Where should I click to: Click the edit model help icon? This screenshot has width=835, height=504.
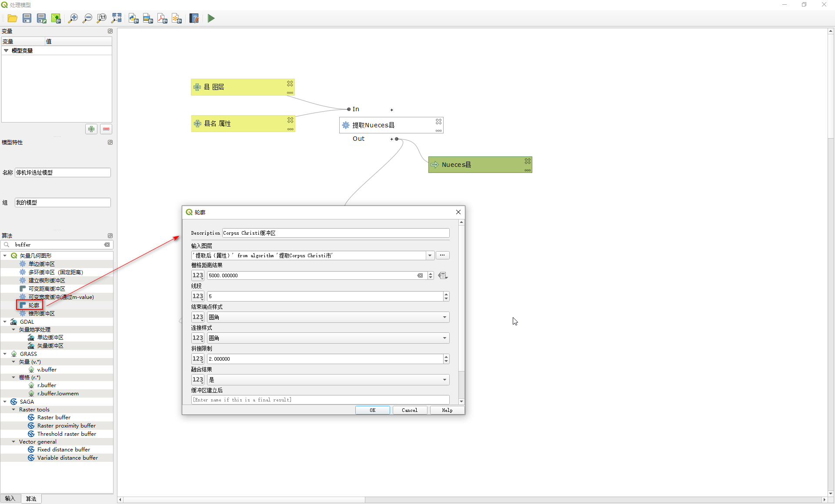pyautogui.click(x=194, y=18)
